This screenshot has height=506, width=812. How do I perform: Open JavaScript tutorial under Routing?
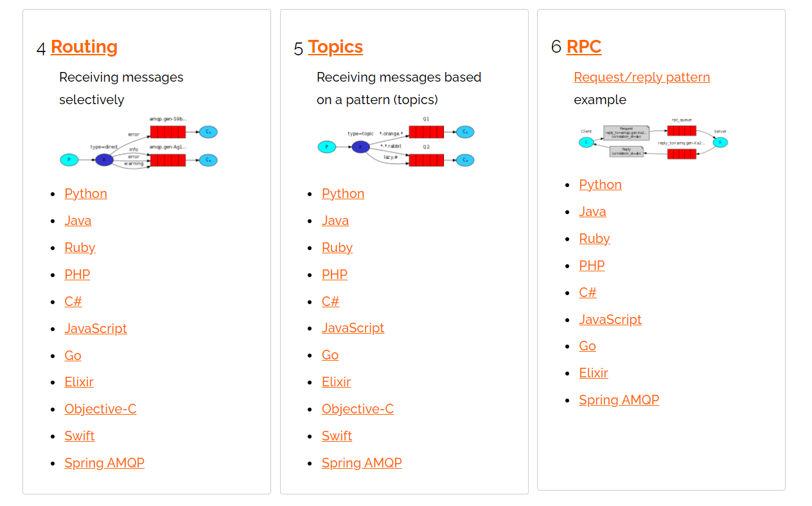[x=96, y=329]
